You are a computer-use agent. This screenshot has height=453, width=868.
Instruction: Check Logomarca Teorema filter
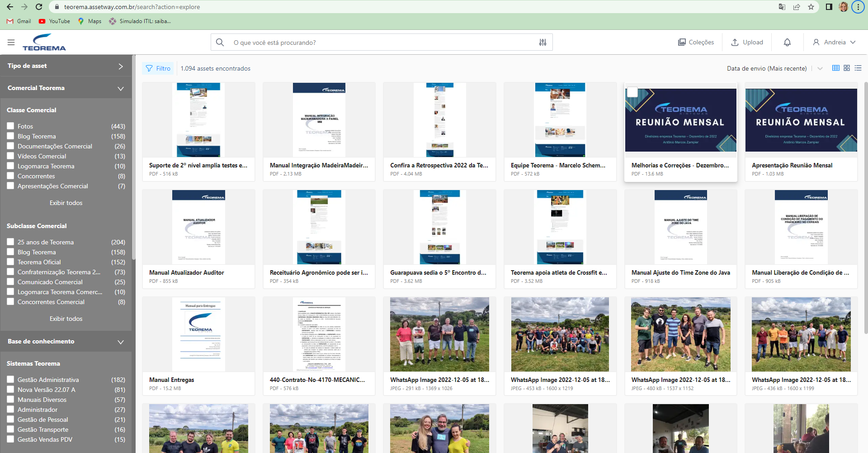[x=10, y=166]
